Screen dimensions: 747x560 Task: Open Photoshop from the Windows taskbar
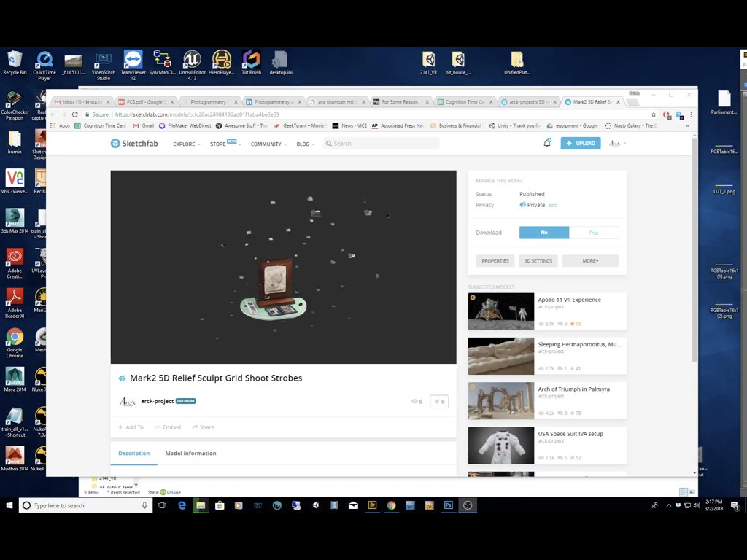(449, 505)
